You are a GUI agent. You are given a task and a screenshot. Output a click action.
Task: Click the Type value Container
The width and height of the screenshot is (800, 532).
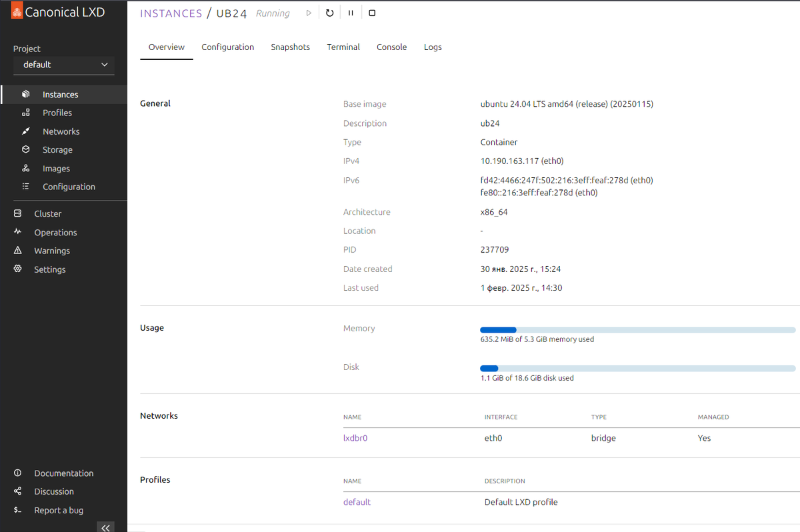499,142
